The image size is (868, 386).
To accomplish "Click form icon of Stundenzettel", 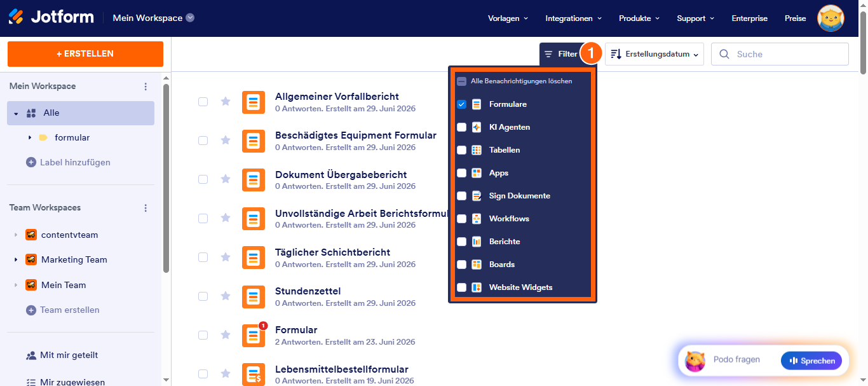I will click(254, 296).
